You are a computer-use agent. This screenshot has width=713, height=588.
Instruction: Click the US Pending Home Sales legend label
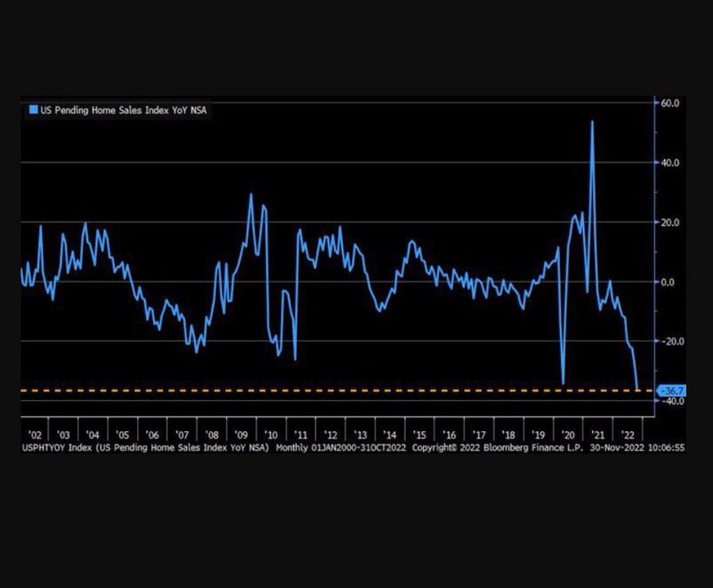pos(124,110)
